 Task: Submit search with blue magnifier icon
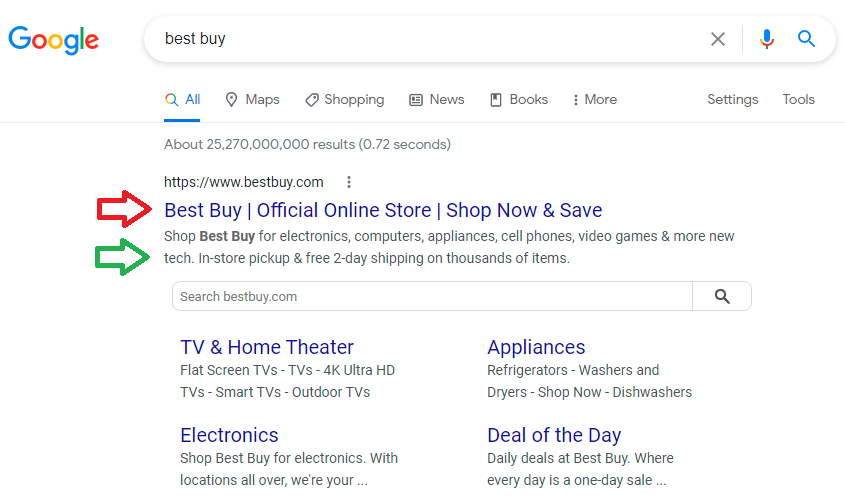pyautogui.click(x=806, y=39)
